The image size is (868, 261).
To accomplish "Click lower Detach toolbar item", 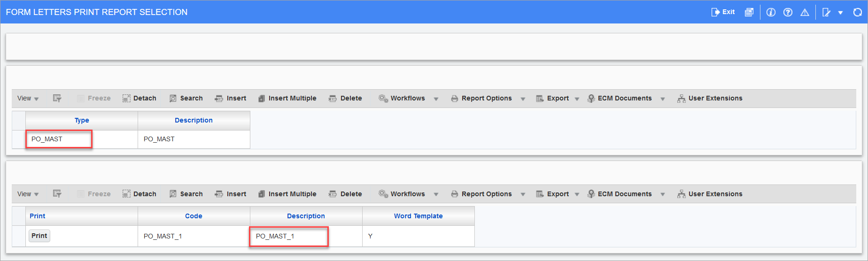I will [139, 194].
